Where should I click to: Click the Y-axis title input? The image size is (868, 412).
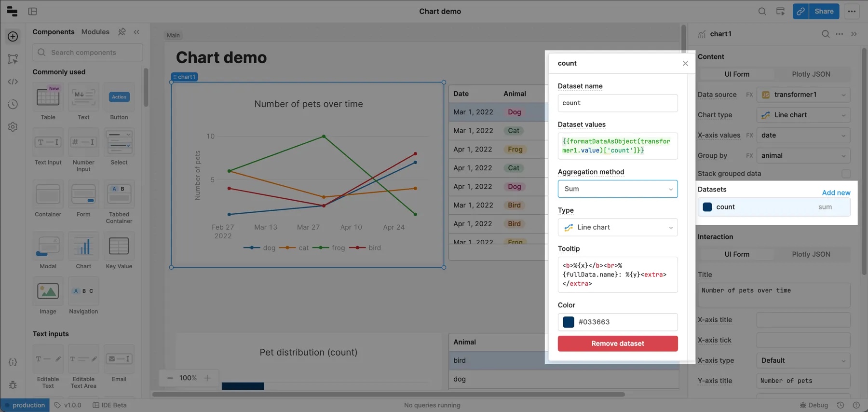point(803,381)
